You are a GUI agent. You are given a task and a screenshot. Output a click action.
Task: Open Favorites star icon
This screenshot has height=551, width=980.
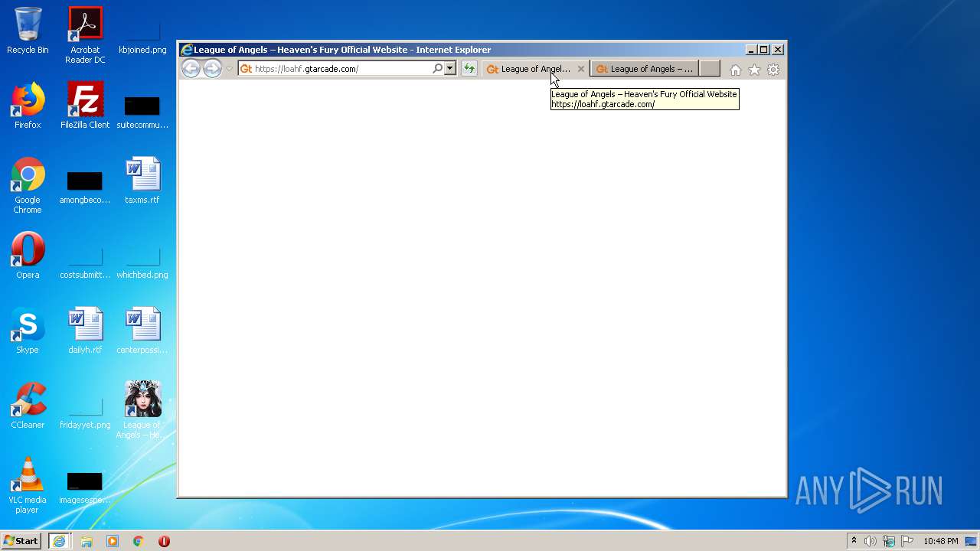[754, 70]
